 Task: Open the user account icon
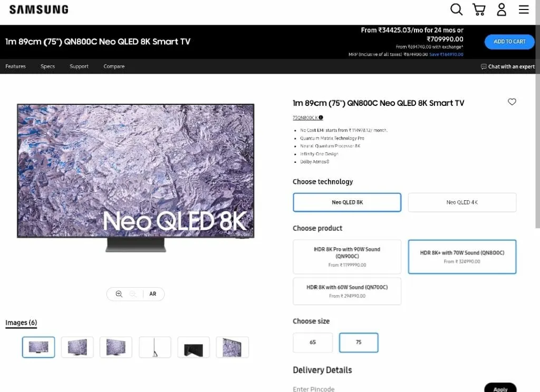click(502, 9)
